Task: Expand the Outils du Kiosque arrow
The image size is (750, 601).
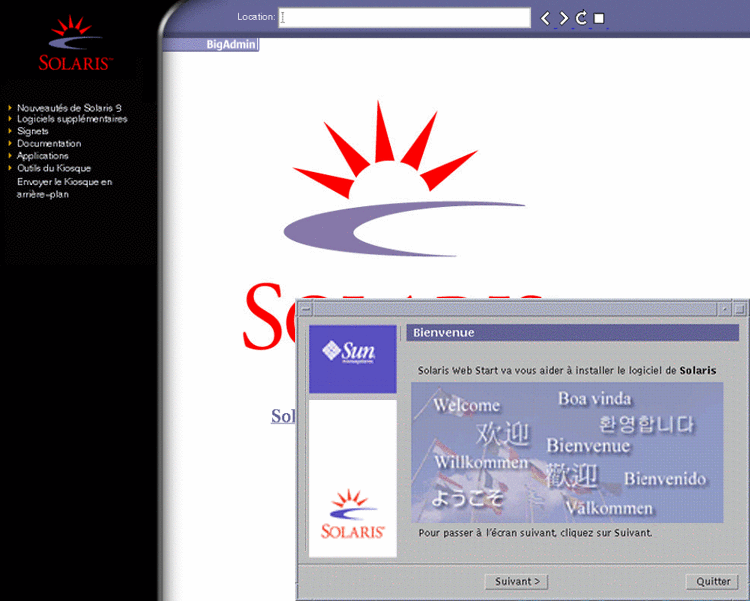Action: pos(10,168)
